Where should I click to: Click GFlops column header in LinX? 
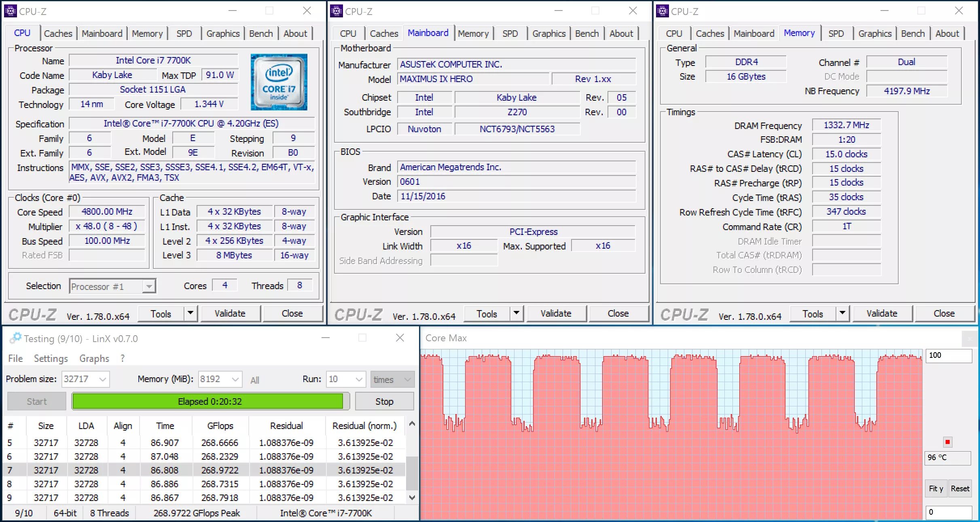click(x=220, y=426)
